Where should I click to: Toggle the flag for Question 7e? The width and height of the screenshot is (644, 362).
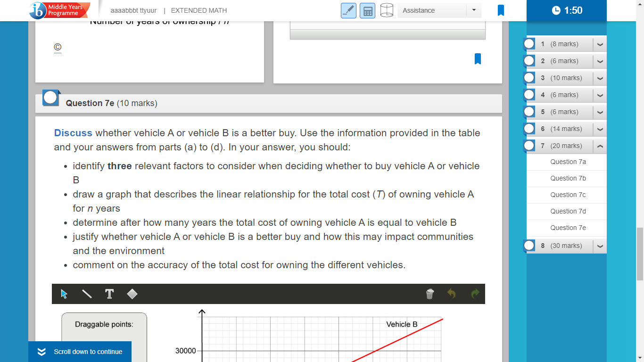coord(51,97)
